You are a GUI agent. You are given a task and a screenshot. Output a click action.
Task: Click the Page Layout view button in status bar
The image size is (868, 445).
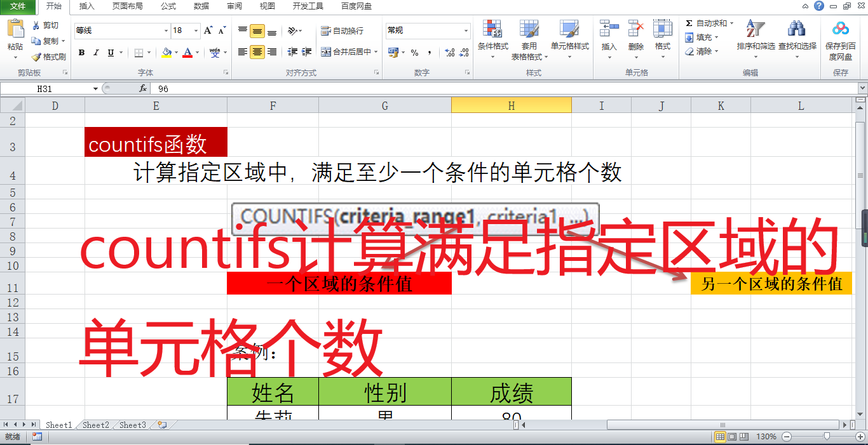pos(732,437)
